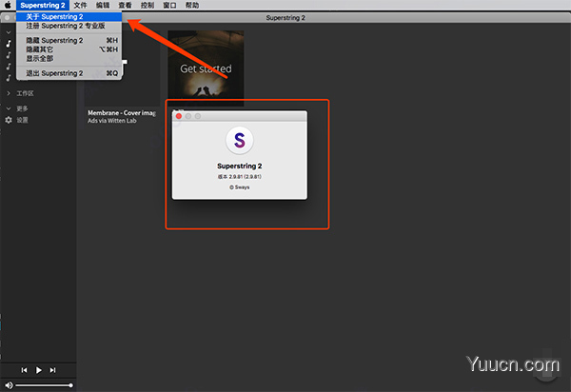Choose 关于 Superstring 2 menu entry
This screenshot has width=571, height=392.
click(x=69, y=17)
